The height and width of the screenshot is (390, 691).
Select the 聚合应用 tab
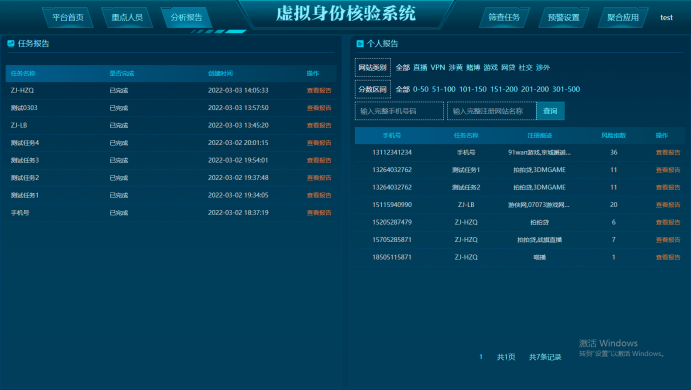point(623,18)
